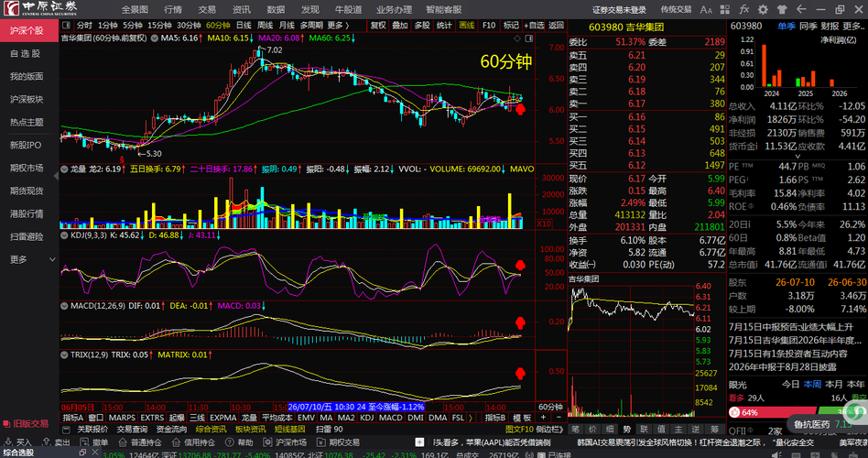Open settings gear icon in title bar

[x=763, y=9]
